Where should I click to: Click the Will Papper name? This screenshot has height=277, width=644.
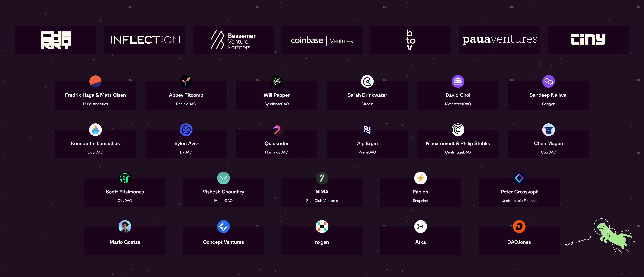point(277,95)
